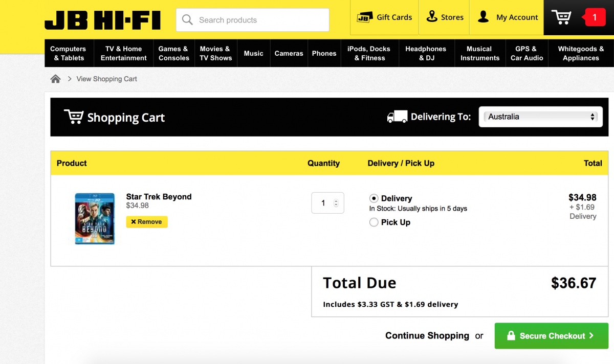Click the red cart count badge
The height and width of the screenshot is (364, 614).
594,17
